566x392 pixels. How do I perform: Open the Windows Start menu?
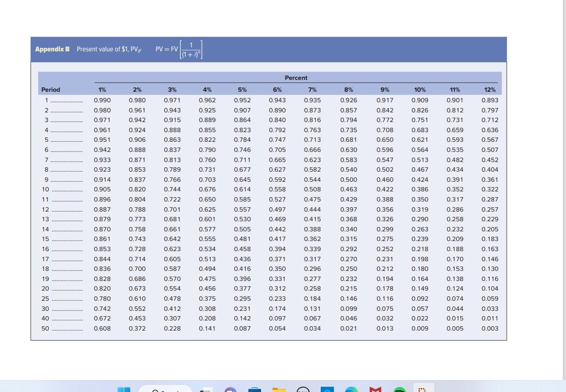[124, 389]
